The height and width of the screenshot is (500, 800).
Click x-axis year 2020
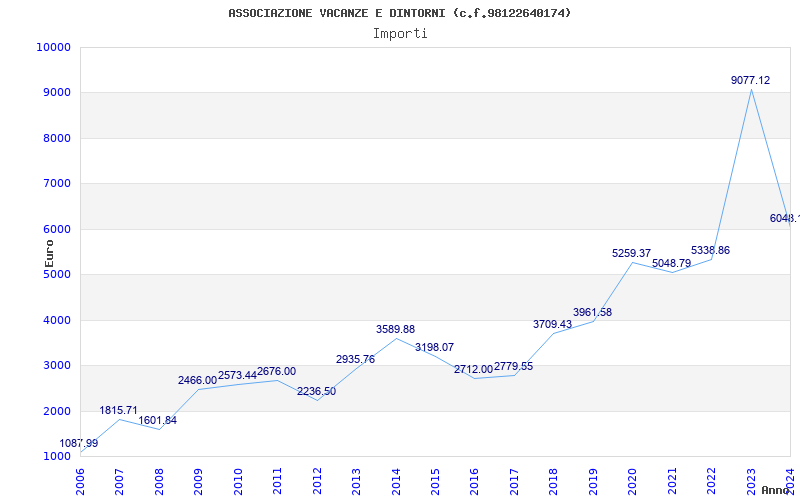click(633, 482)
